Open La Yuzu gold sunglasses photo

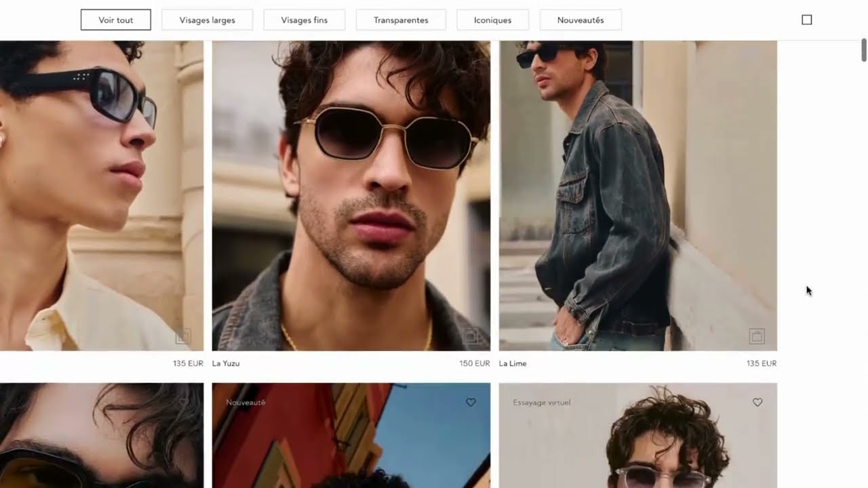(x=351, y=196)
